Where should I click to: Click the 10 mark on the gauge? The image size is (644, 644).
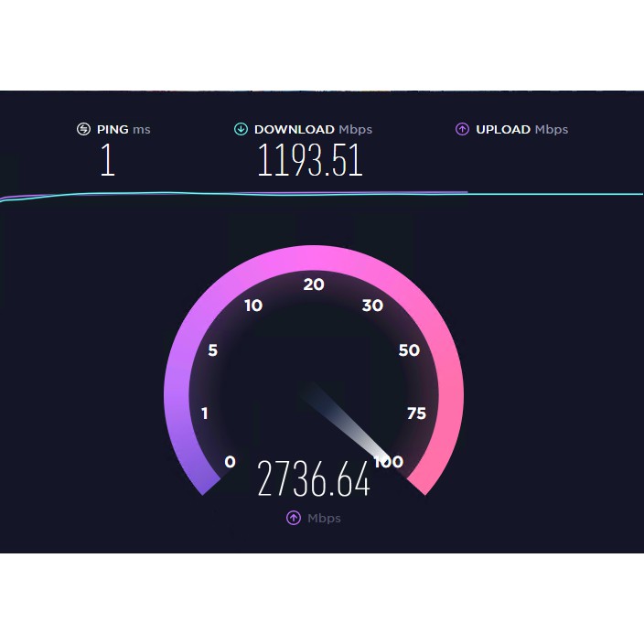coord(253,306)
